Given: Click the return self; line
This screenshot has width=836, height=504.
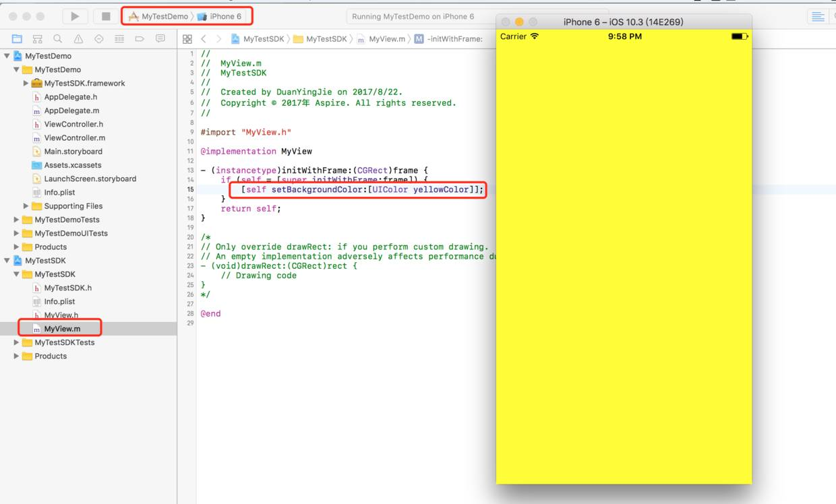Looking at the screenshot, I should click(x=251, y=209).
